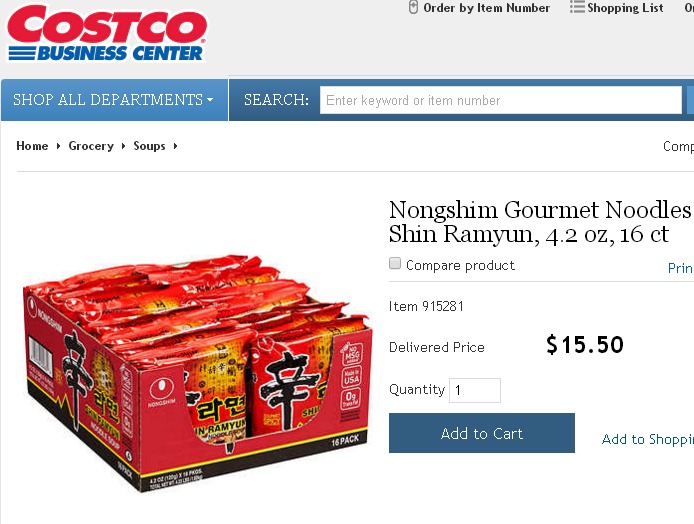Click the Shop All Departments caret arrow
Screen dimensions: 694x524
pyautogui.click(x=210, y=100)
